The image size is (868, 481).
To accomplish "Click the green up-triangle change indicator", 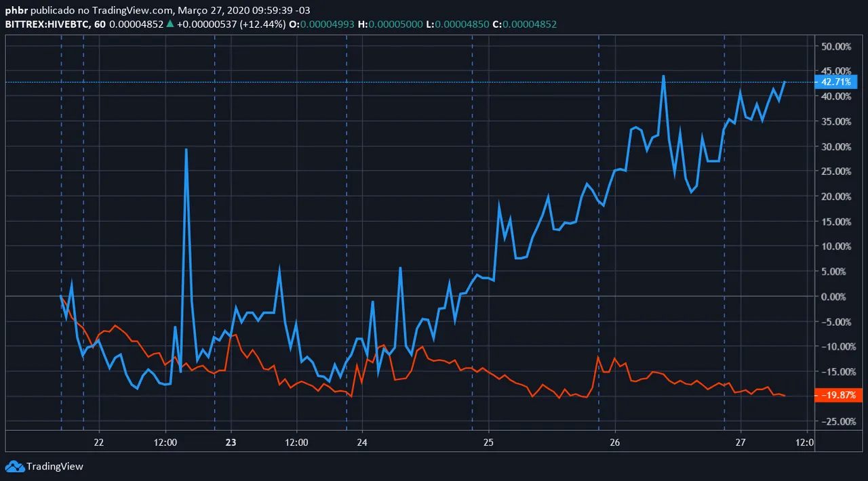I will coord(170,24).
